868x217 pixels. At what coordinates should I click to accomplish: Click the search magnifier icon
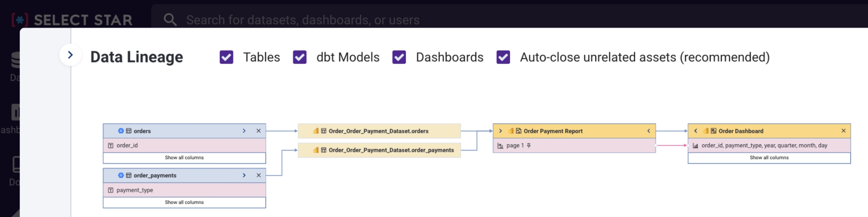pos(170,20)
